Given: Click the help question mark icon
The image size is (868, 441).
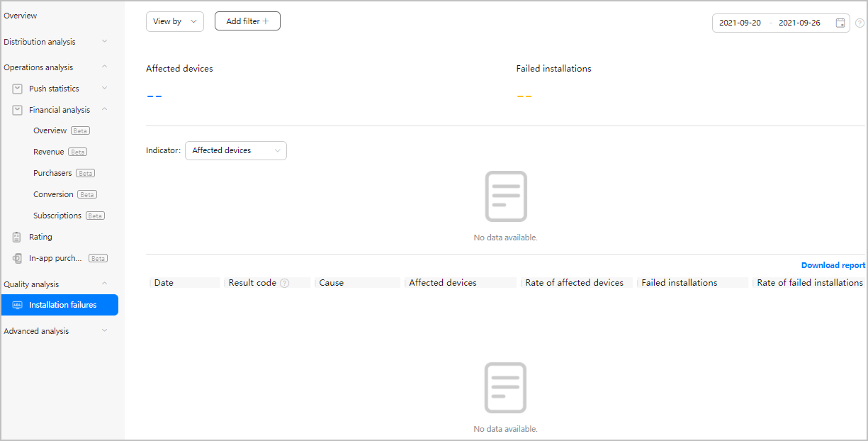Looking at the screenshot, I should coord(859,22).
